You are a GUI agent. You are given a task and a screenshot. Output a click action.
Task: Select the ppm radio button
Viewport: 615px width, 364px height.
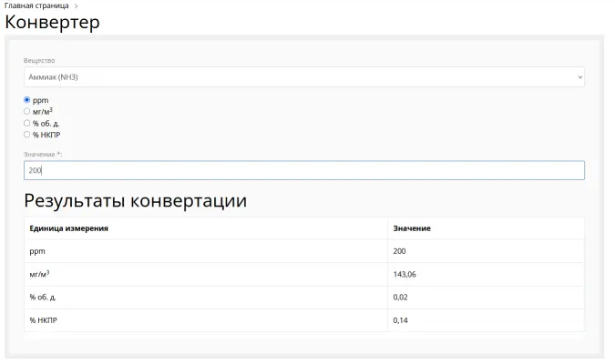(x=26, y=100)
